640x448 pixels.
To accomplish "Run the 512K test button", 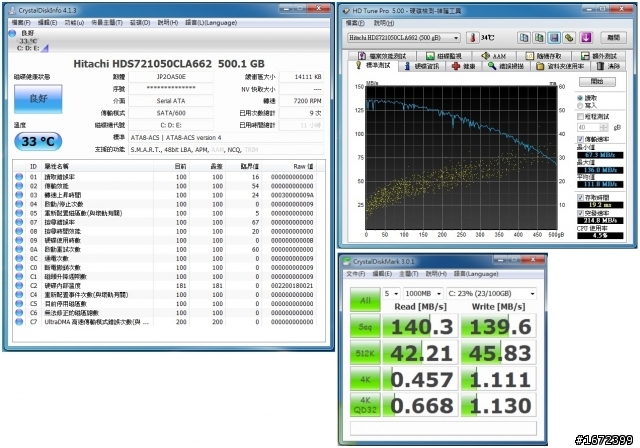I will click(x=365, y=353).
